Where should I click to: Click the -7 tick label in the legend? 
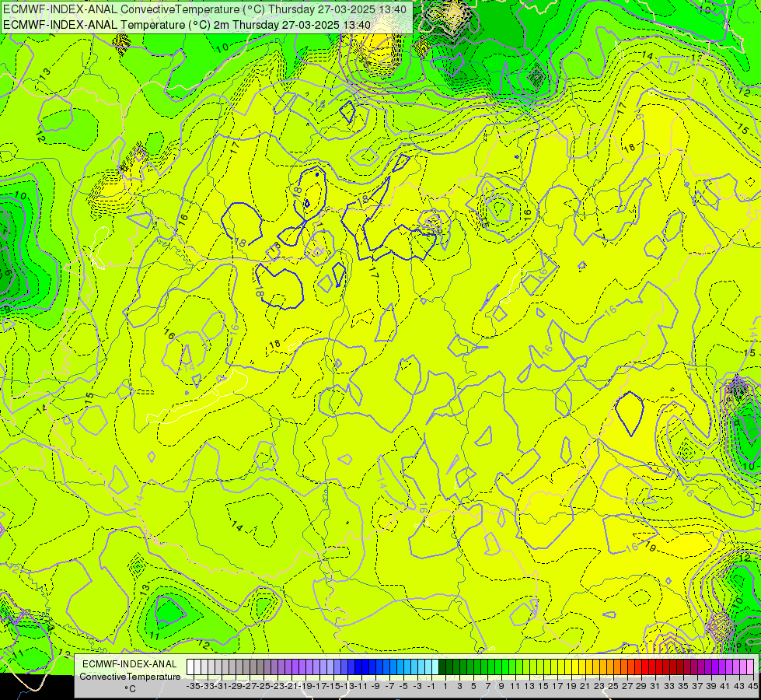pos(389,687)
